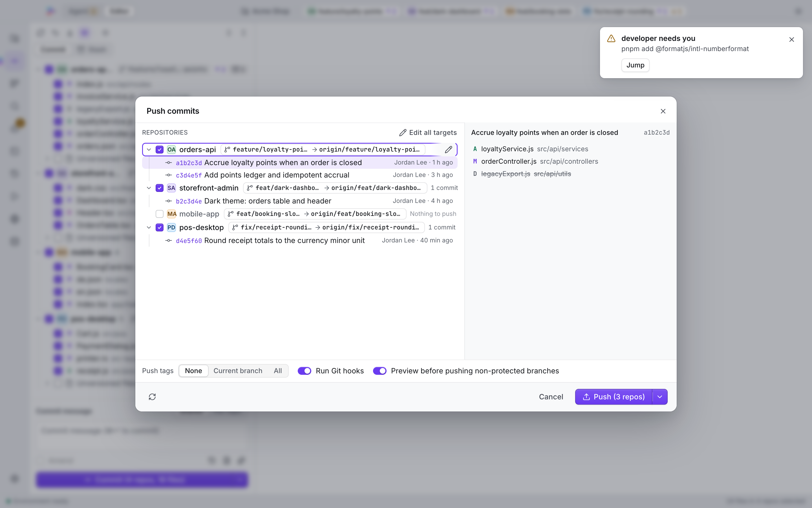Select None for Push tags

pyautogui.click(x=194, y=371)
